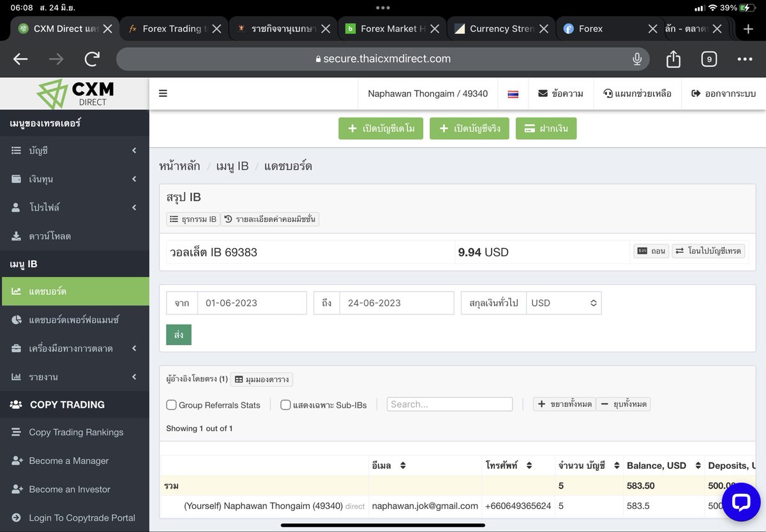Click ฝากเงิน deposit button
Viewport: 766px width, 532px height.
pyautogui.click(x=546, y=128)
